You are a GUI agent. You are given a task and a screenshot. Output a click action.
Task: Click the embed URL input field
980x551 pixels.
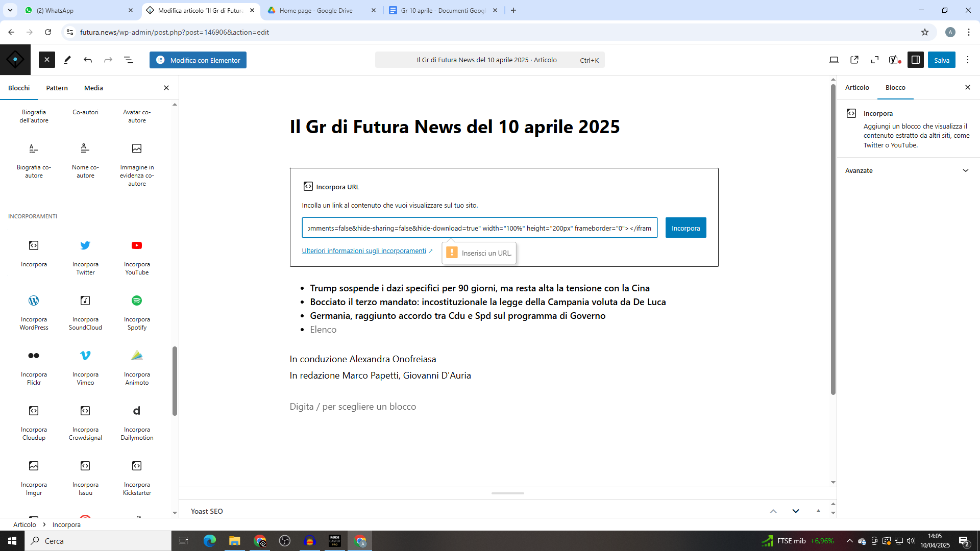(479, 228)
